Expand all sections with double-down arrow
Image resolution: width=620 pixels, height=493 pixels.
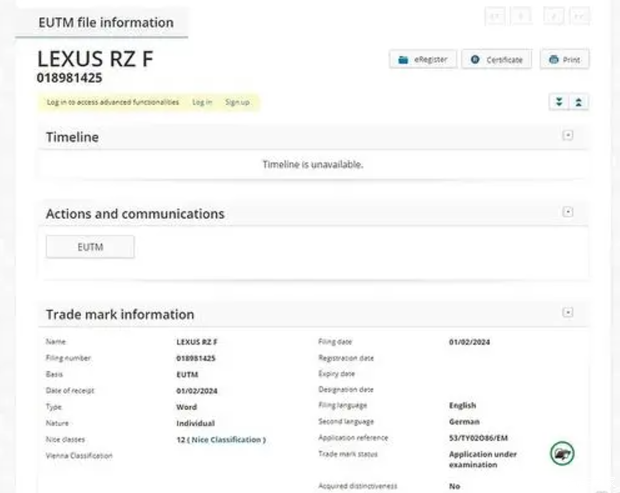click(x=559, y=102)
